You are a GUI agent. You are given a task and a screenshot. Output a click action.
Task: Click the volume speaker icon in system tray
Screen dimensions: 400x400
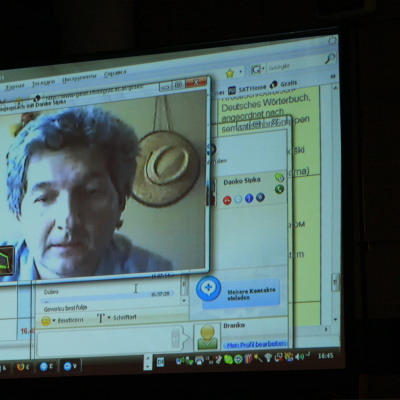tap(299, 357)
